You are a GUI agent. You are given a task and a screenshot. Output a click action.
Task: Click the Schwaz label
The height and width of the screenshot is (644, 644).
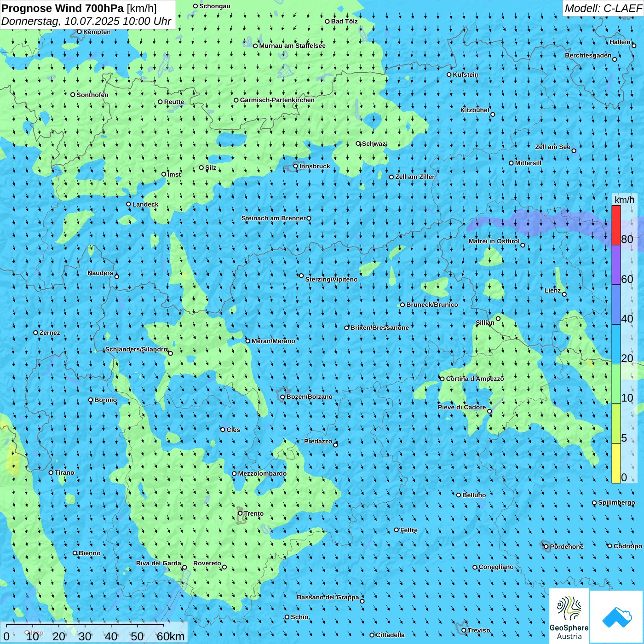[374, 144]
